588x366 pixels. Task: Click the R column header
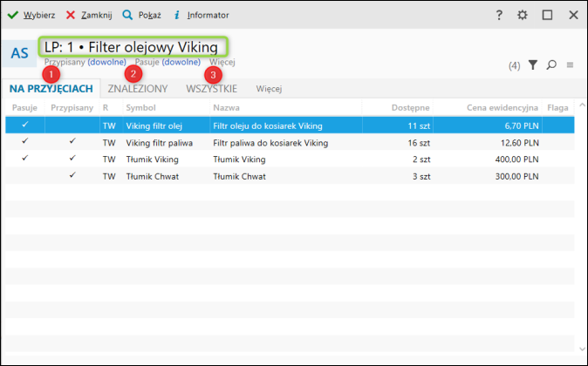(x=106, y=107)
